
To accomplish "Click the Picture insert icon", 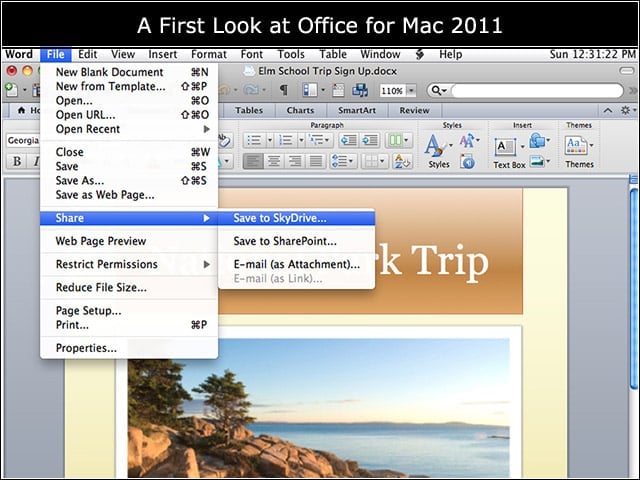I will (x=537, y=162).
